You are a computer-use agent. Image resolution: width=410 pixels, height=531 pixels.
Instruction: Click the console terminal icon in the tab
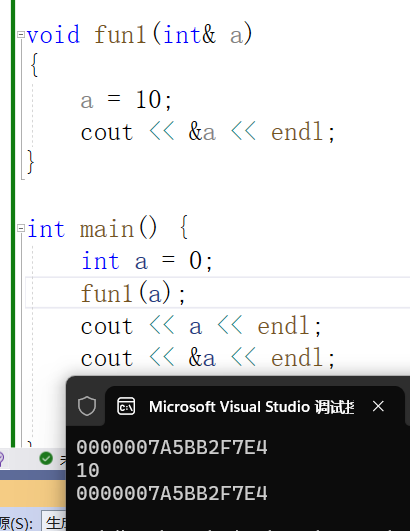(x=126, y=406)
